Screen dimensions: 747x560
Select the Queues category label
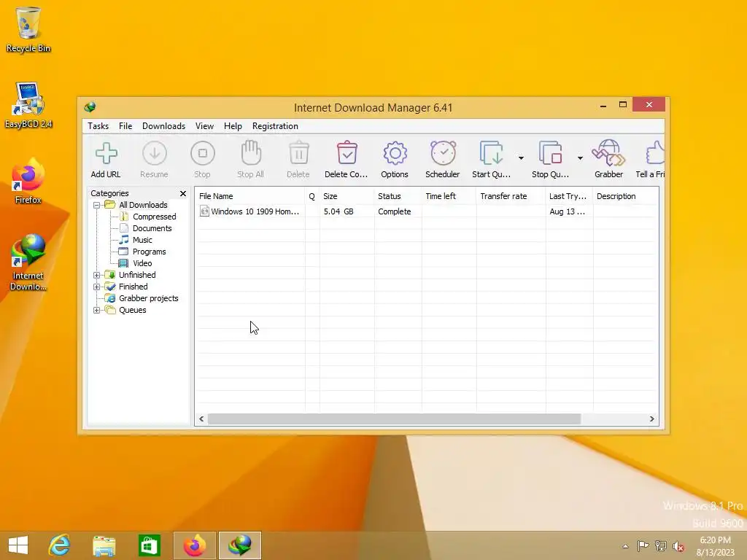click(x=133, y=310)
